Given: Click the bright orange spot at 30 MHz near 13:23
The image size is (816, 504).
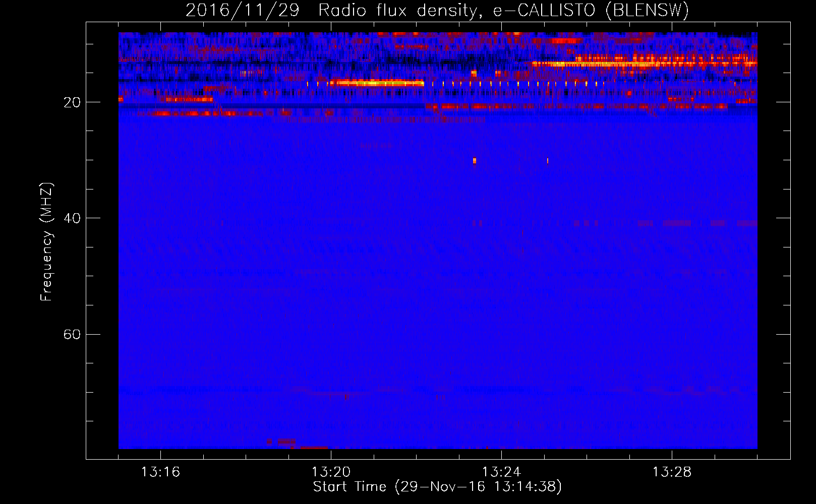Looking at the screenshot, I should (x=475, y=161).
